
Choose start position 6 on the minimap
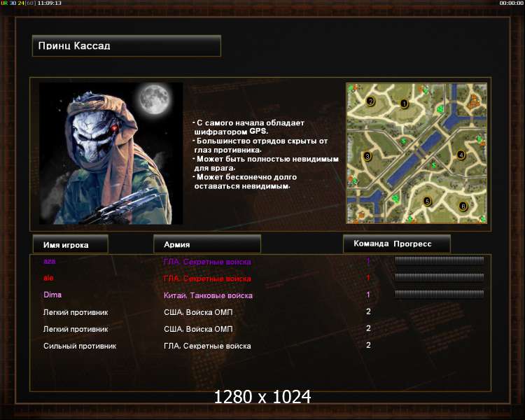(463, 206)
